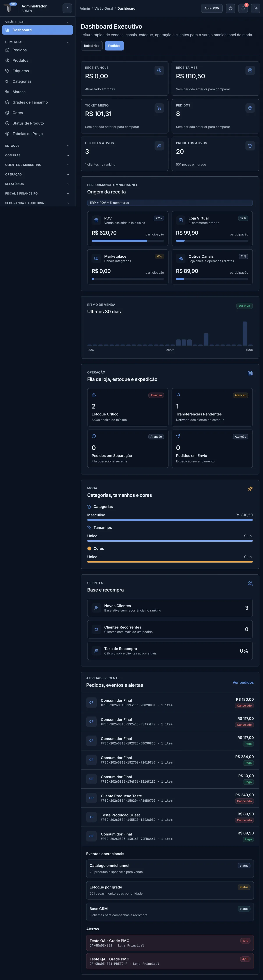Click the Pedidos button under the title

114,46
